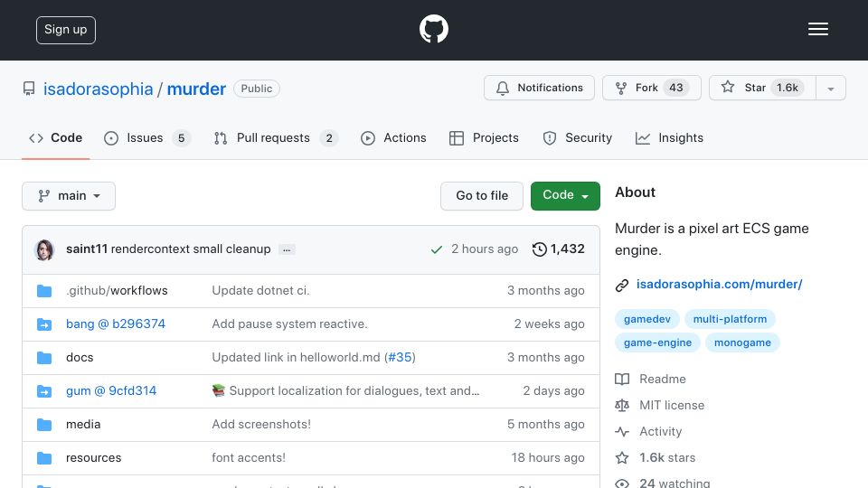Viewport: 868px width, 488px height.
Task: Click submodule icon for gum
Action: [44, 391]
